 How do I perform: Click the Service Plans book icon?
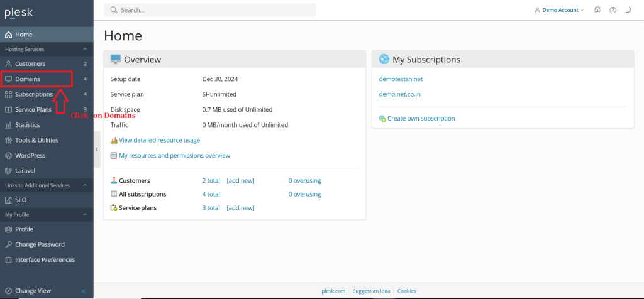[x=8, y=109]
